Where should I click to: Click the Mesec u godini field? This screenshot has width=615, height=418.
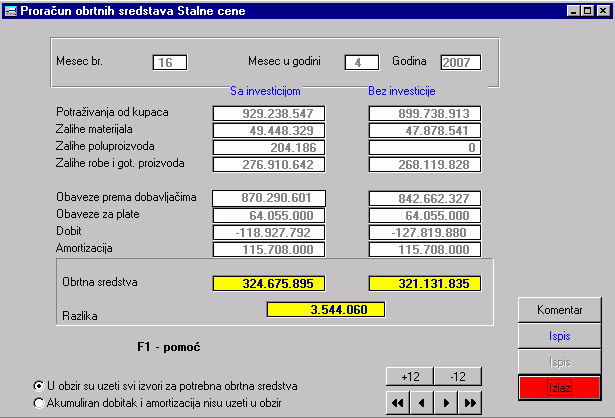(362, 63)
